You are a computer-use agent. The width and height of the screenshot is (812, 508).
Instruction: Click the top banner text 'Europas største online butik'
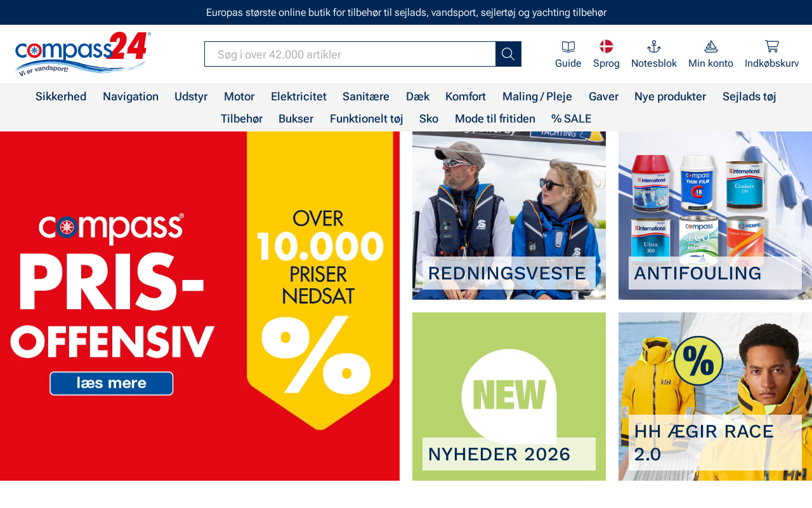(406, 13)
